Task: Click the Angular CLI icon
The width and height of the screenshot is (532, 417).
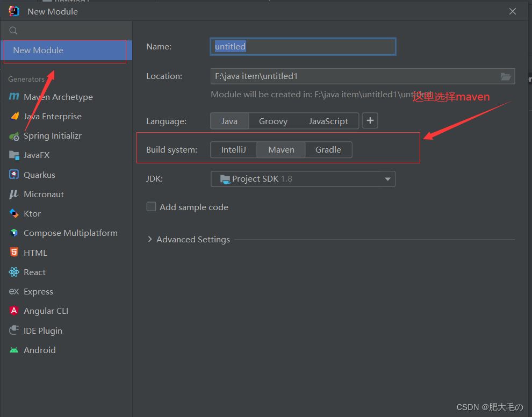Action: [x=14, y=311]
